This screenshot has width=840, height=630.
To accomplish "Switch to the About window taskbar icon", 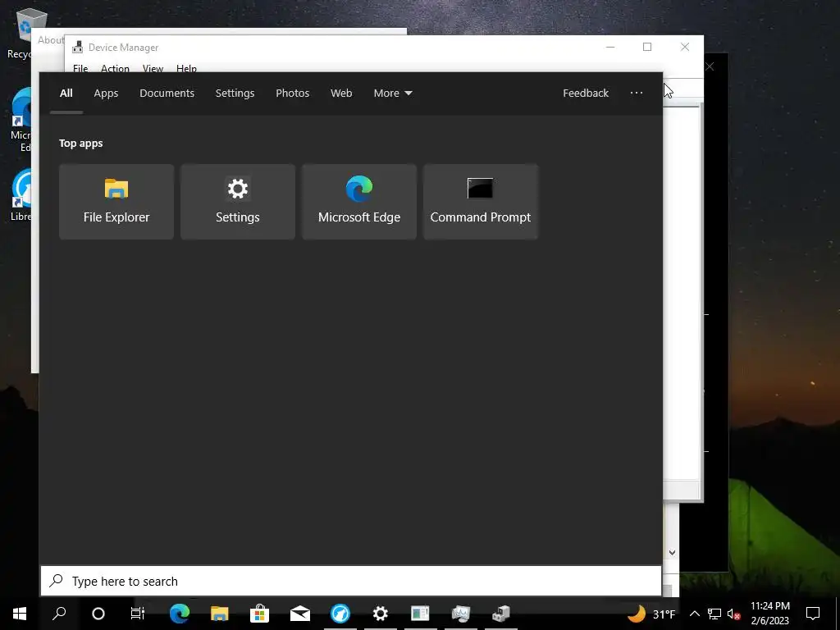I will 421,614.
